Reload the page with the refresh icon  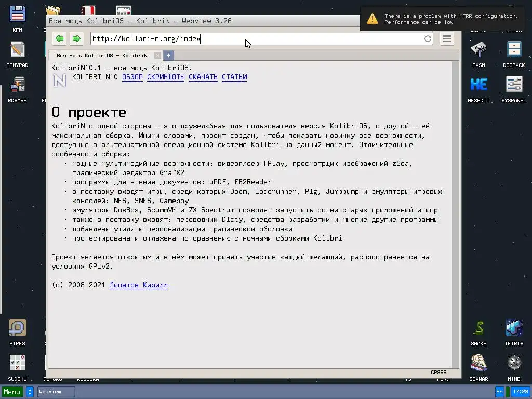click(428, 38)
